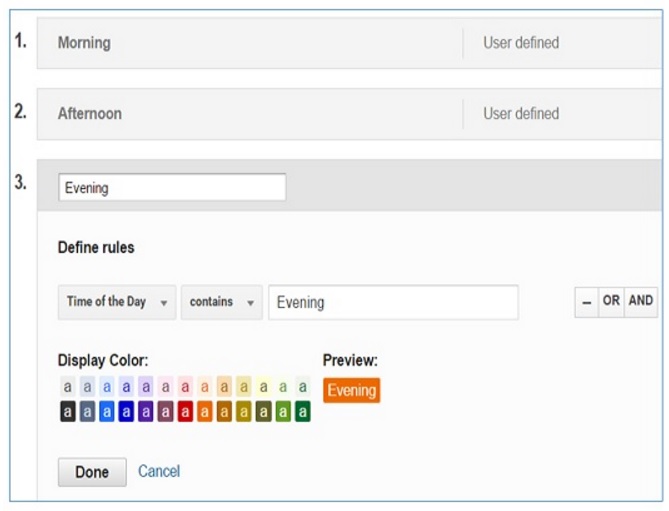Pick the solid red display color
The width and height of the screenshot is (669, 511).
[x=185, y=411]
